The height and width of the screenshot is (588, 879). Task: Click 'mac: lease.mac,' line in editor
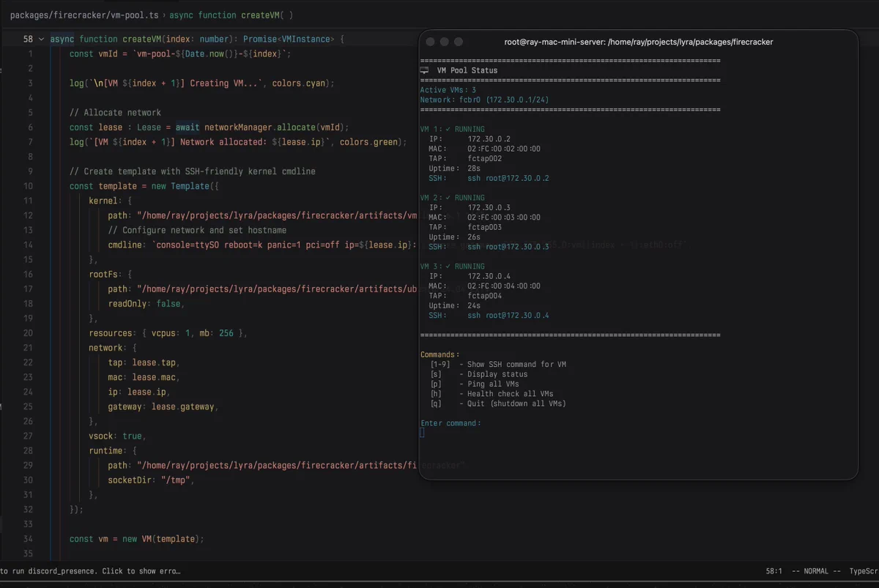144,377
